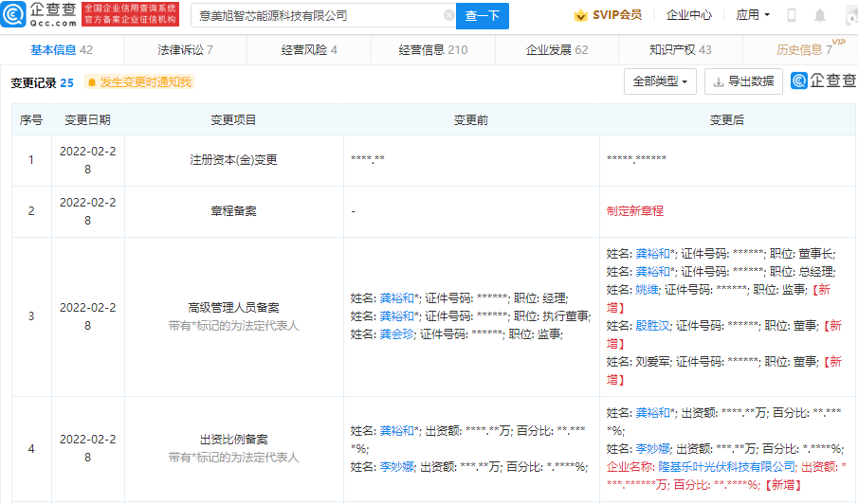
Task: Switch to 经营信息 tab
Action: pyautogui.click(x=433, y=50)
